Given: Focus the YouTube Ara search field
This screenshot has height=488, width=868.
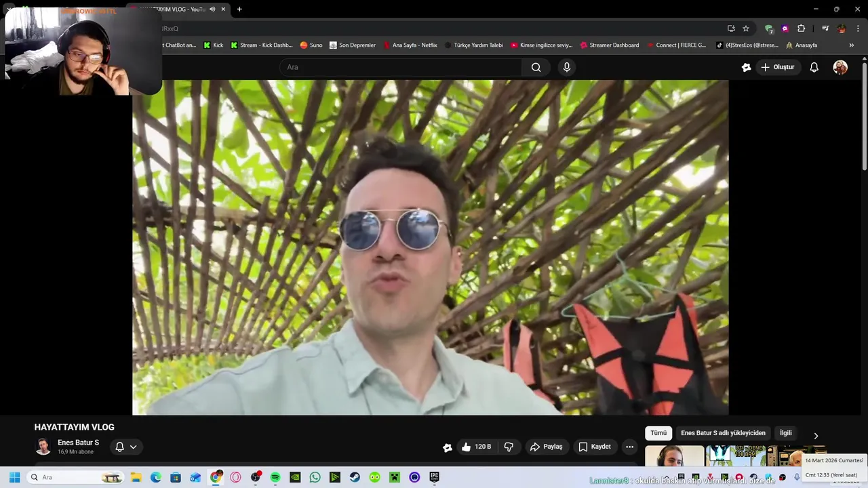Looking at the screenshot, I should 400,67.
